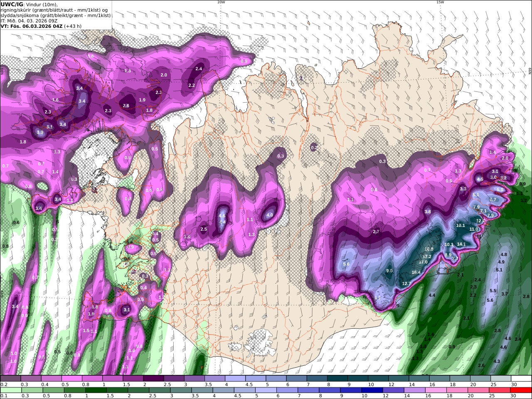Screen dimensions: 532x399
Task: Click the 15W longitude label at the top
Action: 440,2
